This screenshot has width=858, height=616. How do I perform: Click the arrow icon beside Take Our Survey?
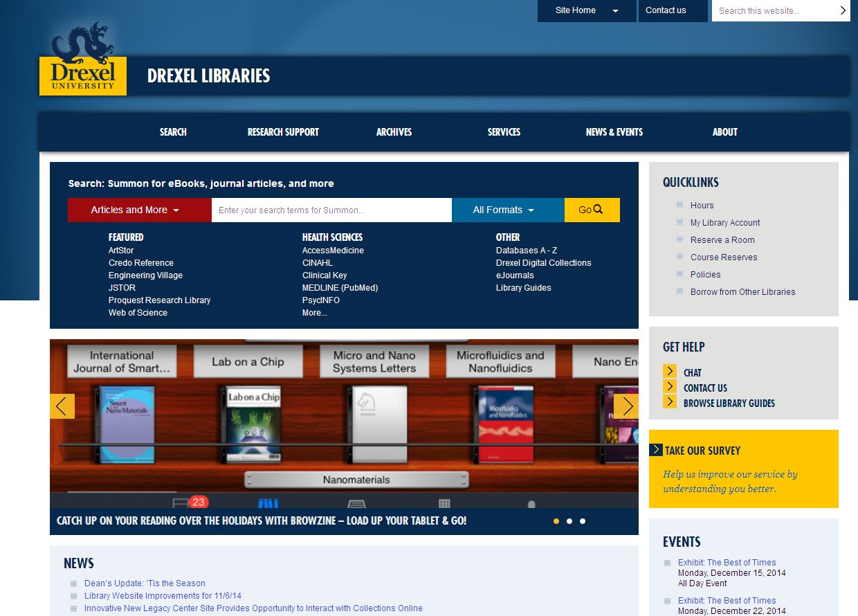point(656,450)
